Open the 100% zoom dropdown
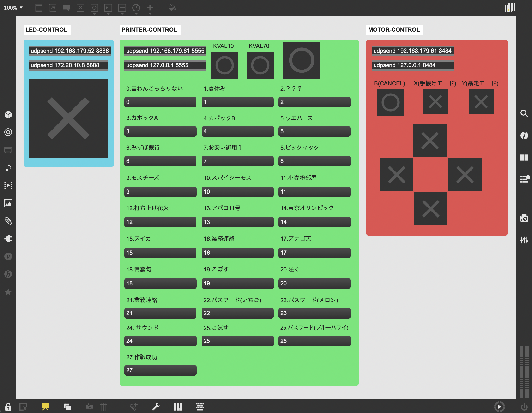This screenshot has width=532, height=413. click(x=13, y=7)
